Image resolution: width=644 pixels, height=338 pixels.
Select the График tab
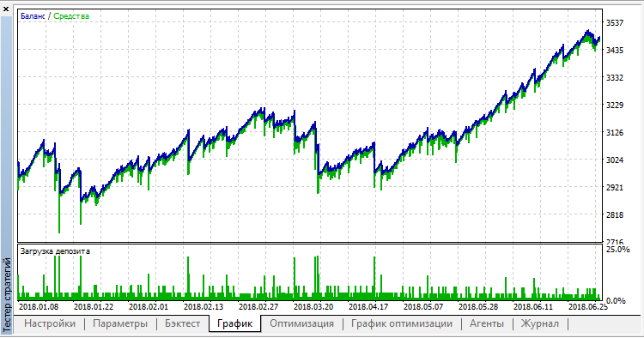click(x=234, y=323)
